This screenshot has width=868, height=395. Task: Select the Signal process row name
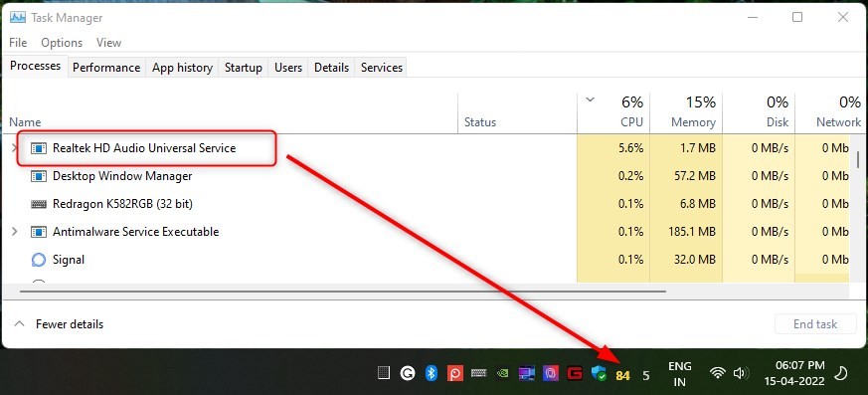pyautogui.click(x=69, y=260)
